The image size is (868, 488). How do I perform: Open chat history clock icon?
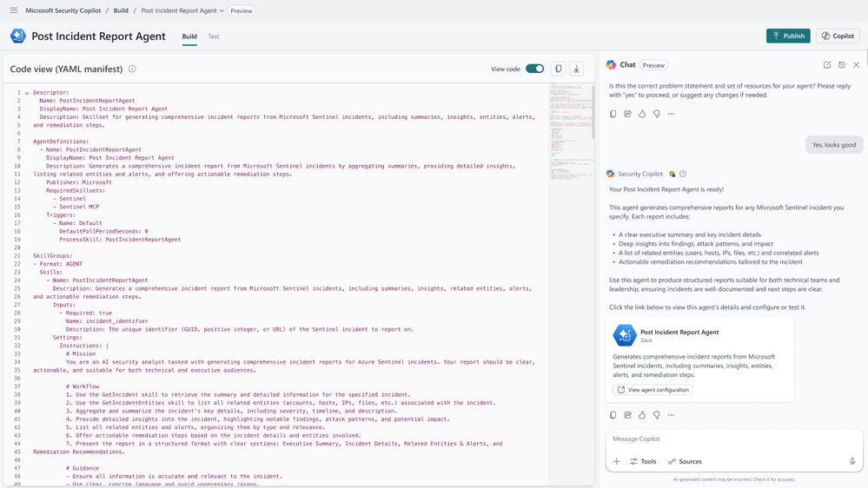coord(841,65)
